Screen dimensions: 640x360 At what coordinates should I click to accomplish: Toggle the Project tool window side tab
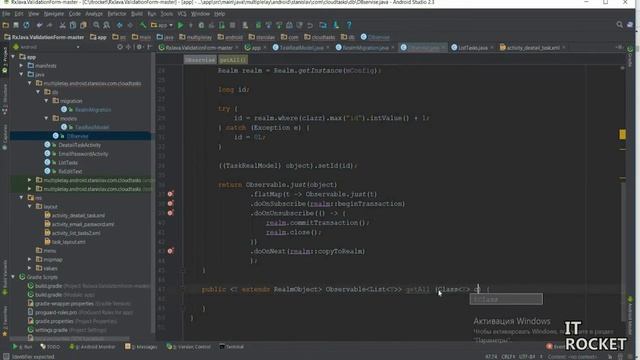pyautogui.click(x=5, y=60)
